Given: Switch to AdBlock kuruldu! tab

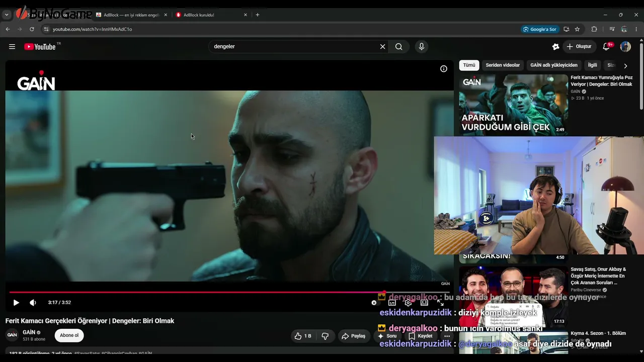Looking at the screenshot, I should 211,15.
